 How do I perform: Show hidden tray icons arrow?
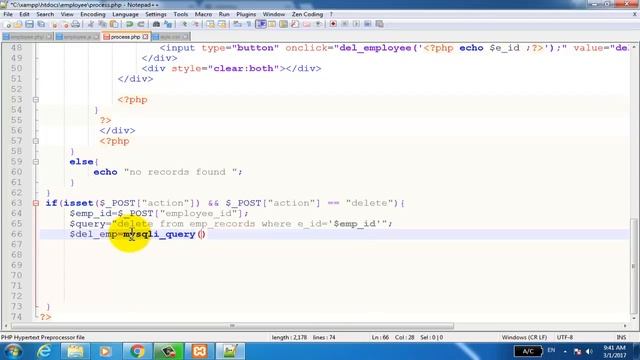[565, 351]
